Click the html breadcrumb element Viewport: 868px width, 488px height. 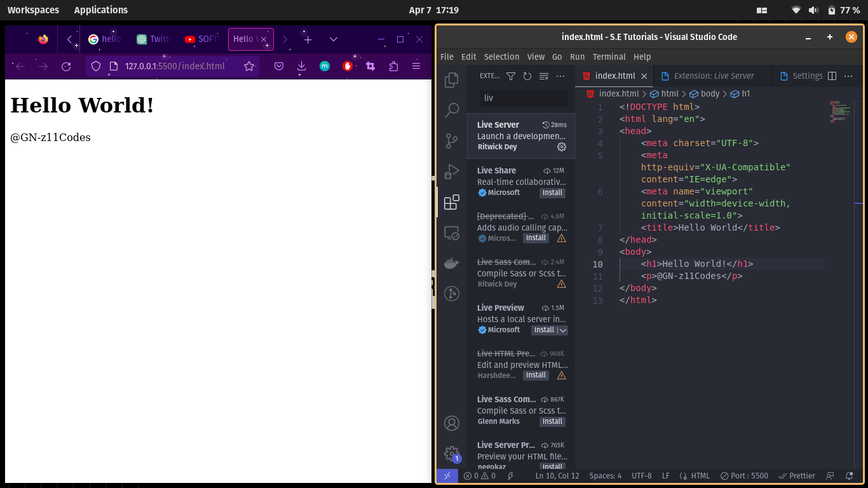[x=664, y=93]
